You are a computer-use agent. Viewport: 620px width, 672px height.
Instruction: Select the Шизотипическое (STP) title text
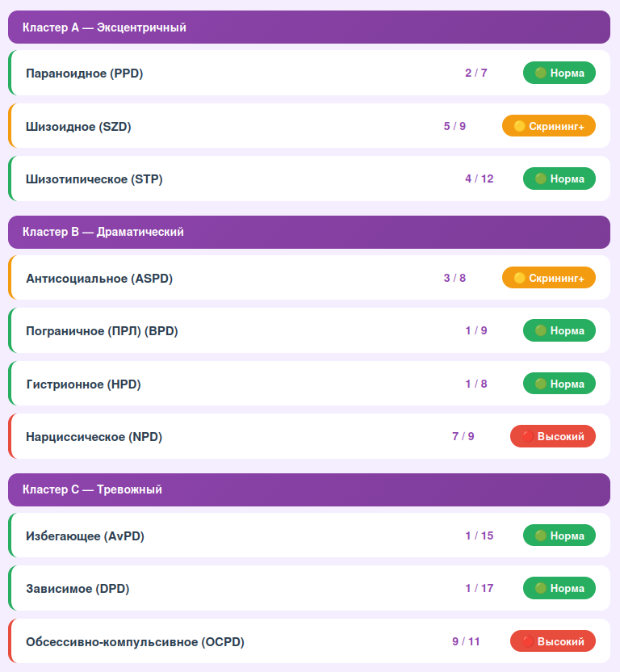94,179
